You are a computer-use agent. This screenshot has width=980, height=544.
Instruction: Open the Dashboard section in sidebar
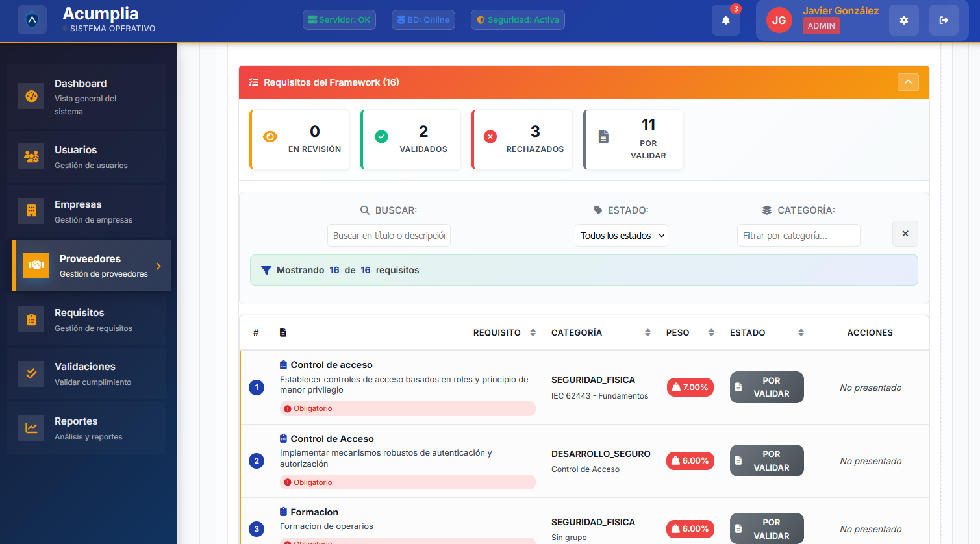[31, 96]
